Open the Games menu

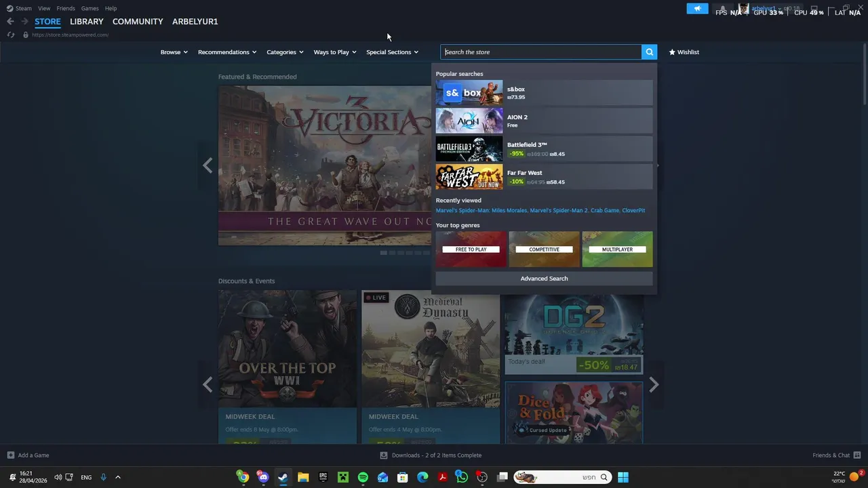(90, 8)
